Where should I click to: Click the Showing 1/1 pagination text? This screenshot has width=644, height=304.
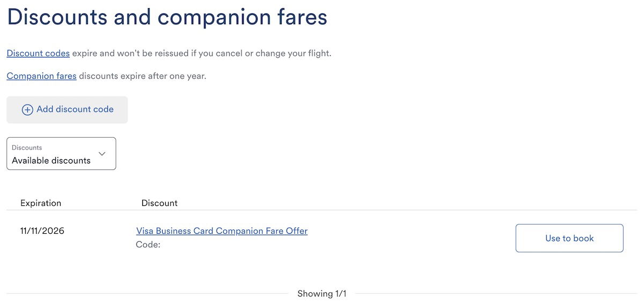322,294
